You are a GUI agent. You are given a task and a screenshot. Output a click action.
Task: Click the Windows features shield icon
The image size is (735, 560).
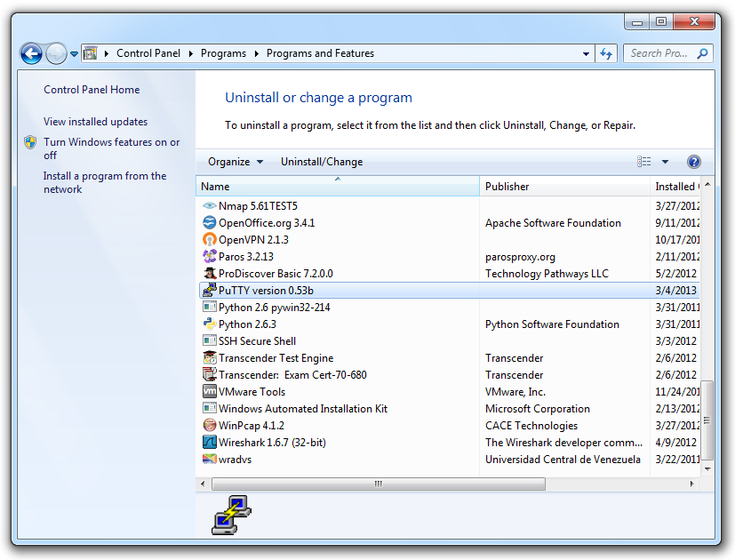[30, 142]
